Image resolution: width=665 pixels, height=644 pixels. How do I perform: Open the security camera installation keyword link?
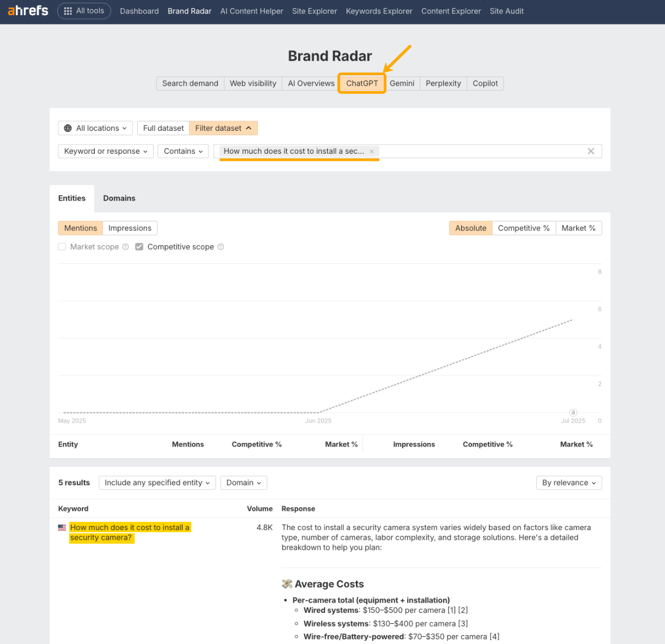click(x=130, y=532)
